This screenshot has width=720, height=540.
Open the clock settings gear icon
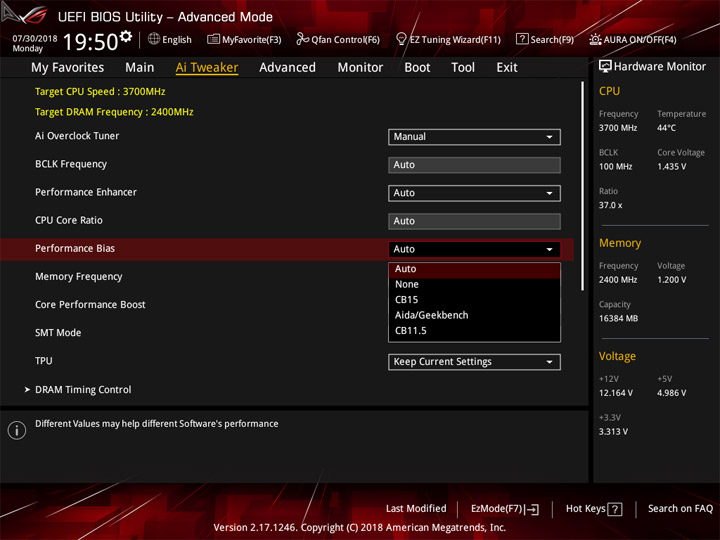126,36
